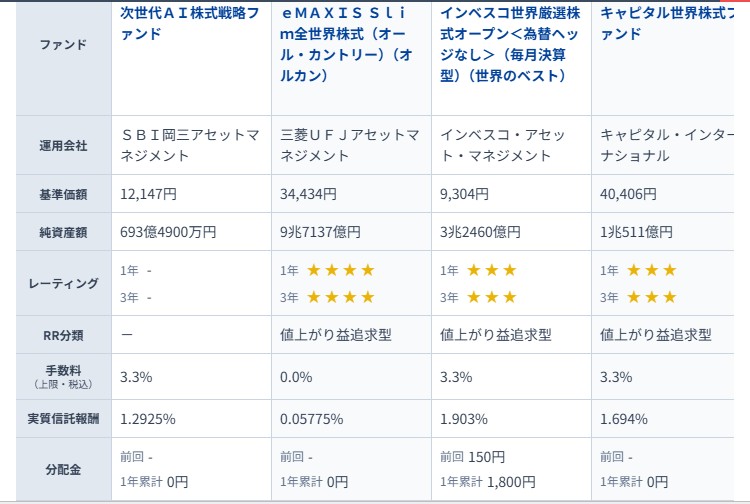Click インベスコ世界厳選株式 3年 star rating
Viewport: 750px width, 504px height.
pyautogui.click(x=491, y=297)
